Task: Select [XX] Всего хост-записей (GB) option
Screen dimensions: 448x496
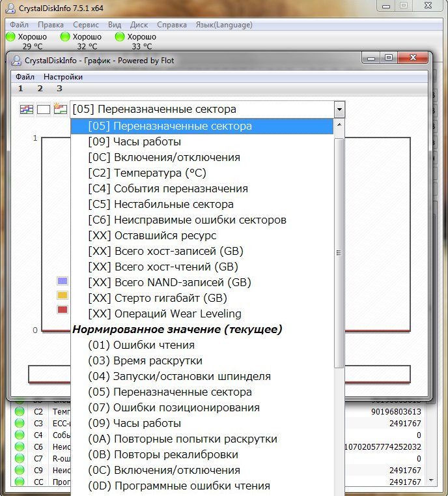Action: (x=203, y=251)
